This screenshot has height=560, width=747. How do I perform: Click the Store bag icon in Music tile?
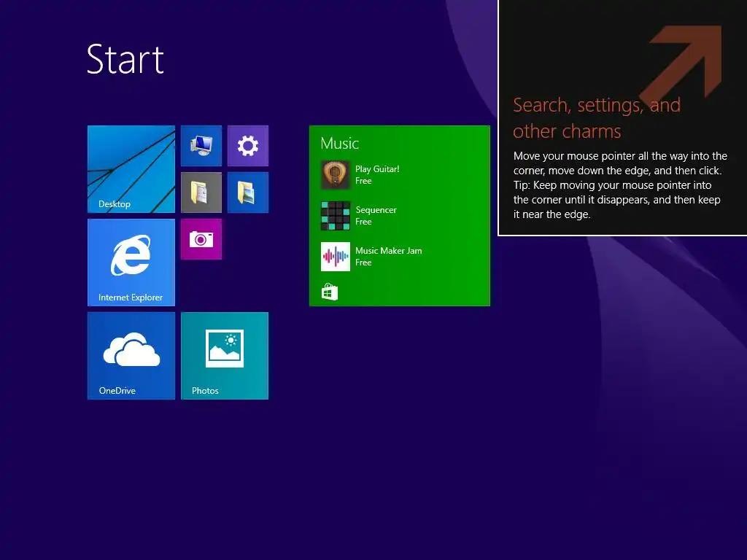tap(330, 292)
